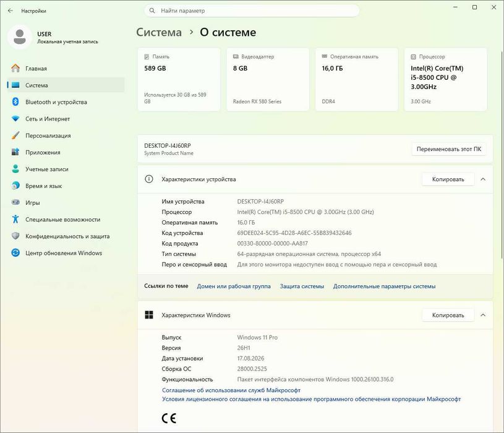Click the Код устройства value 69DEE024-5C95-4D28-A6EC-55B839432646
The height and width of the screenshot is (433, 504).
[294, 233]
